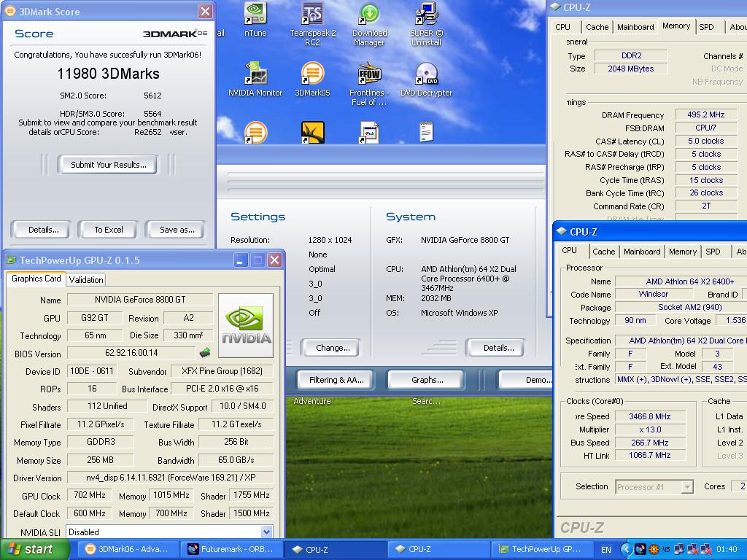This screenshot has height=560, width=747.
Task: Click the Core Speed 3466.8 MHz value
Action: (650, 416)
